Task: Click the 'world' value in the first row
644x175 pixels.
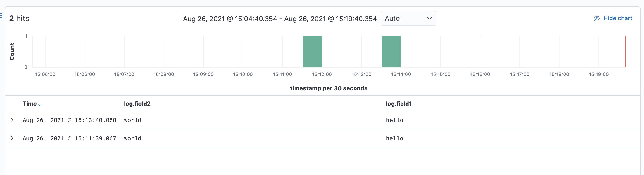Action: click(x=132, y=120)
